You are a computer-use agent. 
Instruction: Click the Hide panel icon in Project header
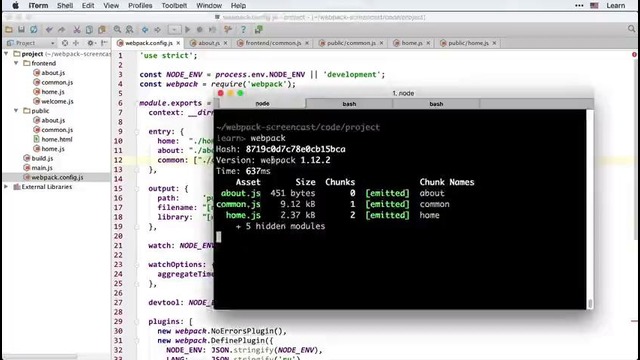click(104, 43)
